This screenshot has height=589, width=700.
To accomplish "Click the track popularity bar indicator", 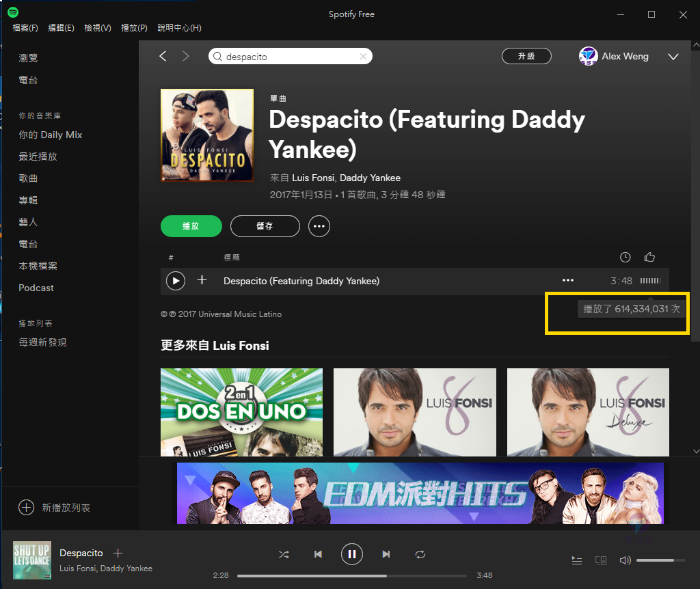I will click(x=651, y=281).
